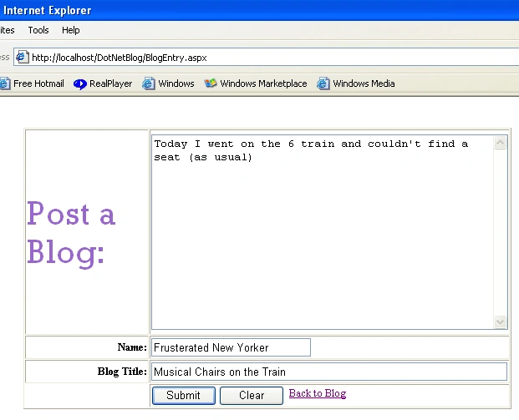The height and width of the screenshot is (420, 519).
Task: Open the Free Hotmail link
Action: coord(38,83)
